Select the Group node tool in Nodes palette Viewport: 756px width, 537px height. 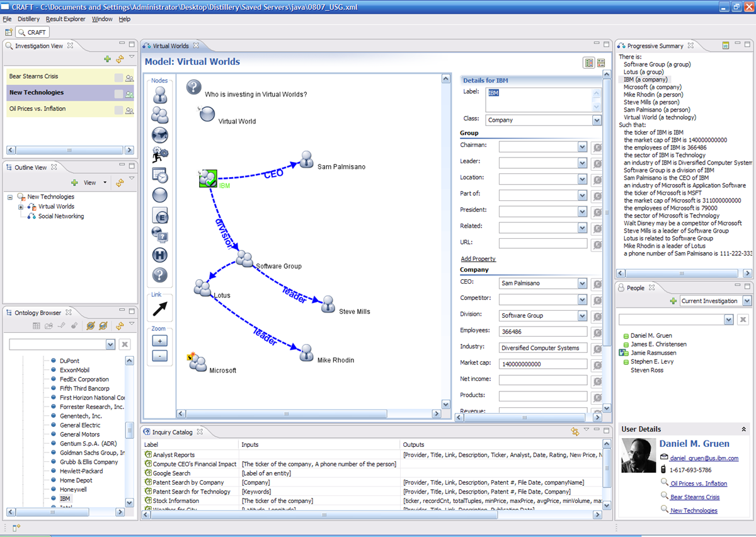(x=160, y=115)
